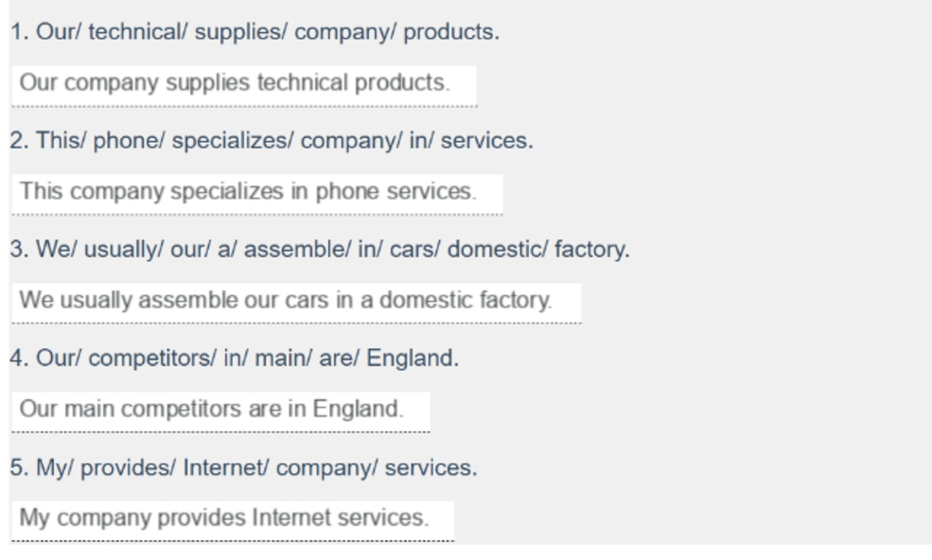Viewport: 932px width, 560px height.
Task: Activate the "My company provides Internet services." field
Action: [233, 521]
